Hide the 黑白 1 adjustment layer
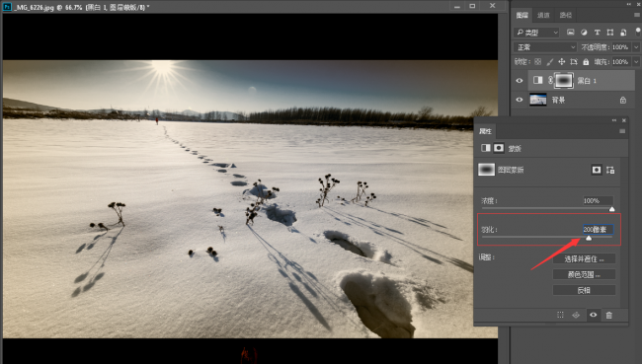This screenshot has width=642, height=364. click(x=520, y=81)
